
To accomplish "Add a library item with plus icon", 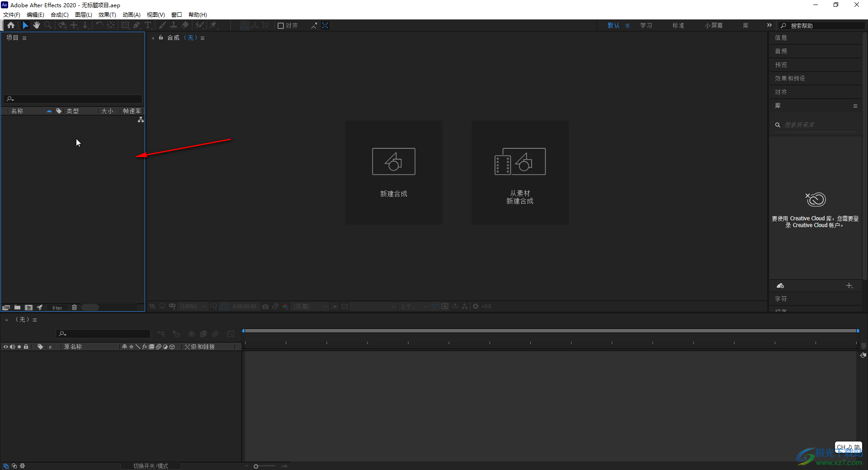I will tap(849, 286).
